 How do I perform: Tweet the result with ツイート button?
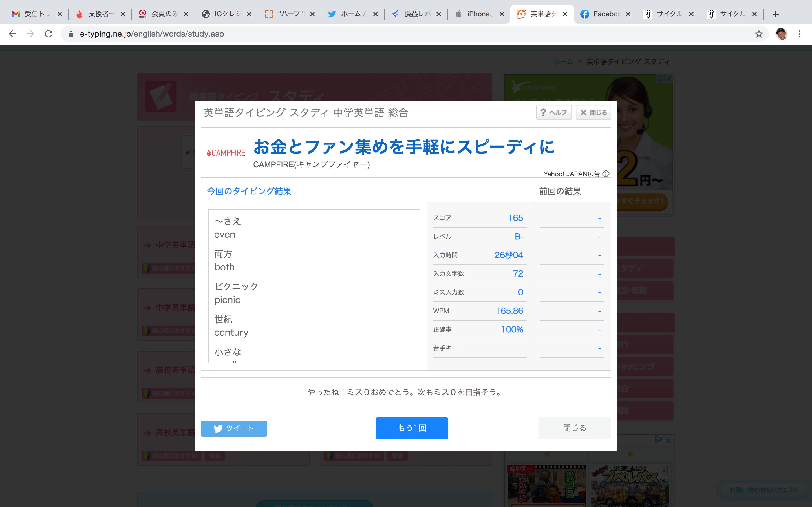(x=234, y=428)
